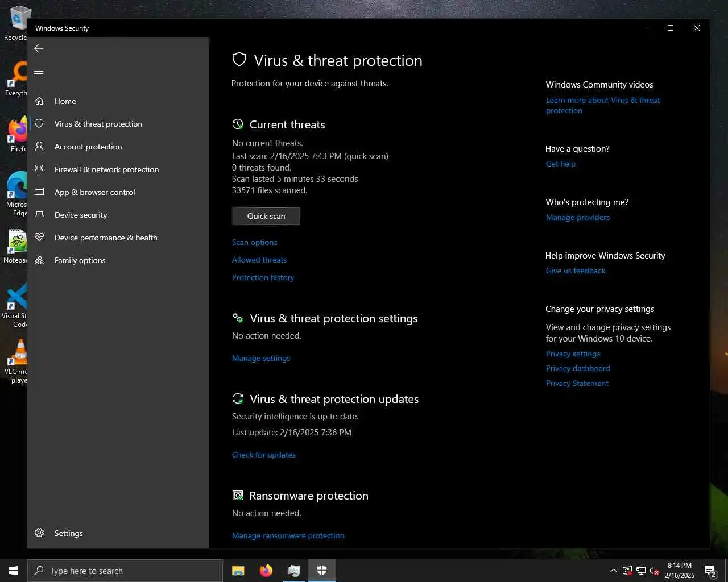The height and width of the screenshot is (582, 728).
Task: Toggle the hamburger navigation menu
Action: tap(39, 73)
